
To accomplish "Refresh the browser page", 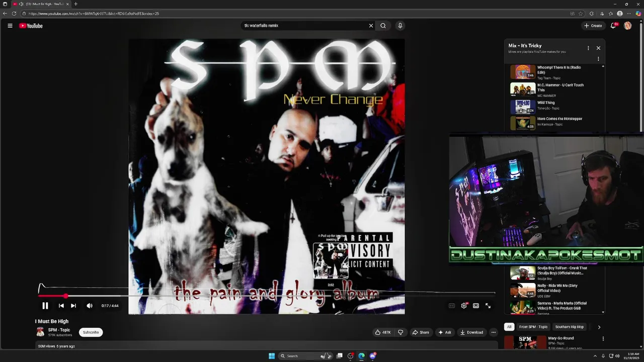I will coord(14,14).
